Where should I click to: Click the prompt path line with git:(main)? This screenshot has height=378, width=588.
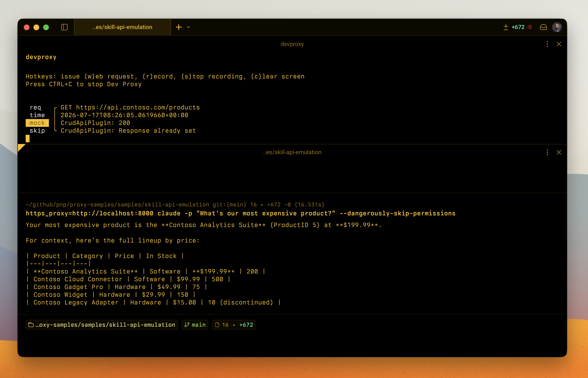(175, 205)
